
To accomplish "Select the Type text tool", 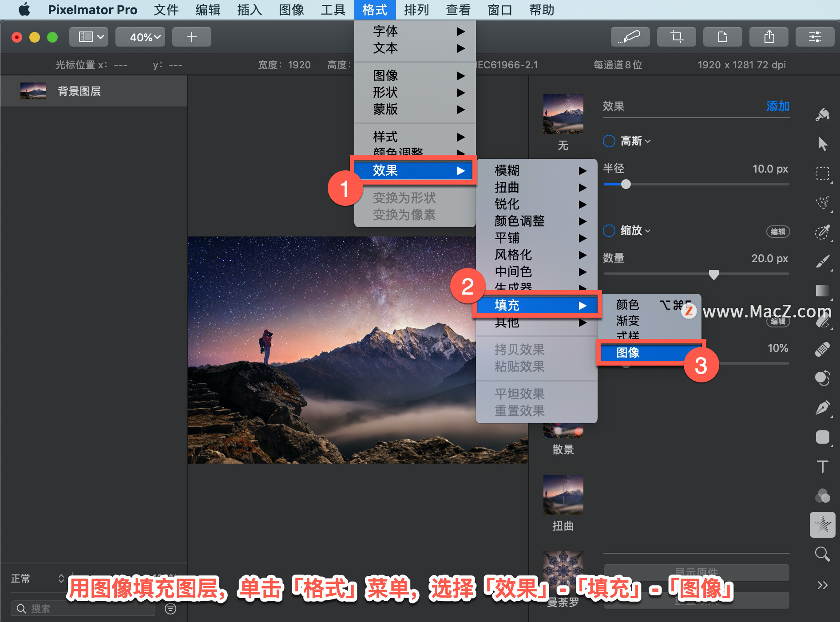I will click(822, 466).
